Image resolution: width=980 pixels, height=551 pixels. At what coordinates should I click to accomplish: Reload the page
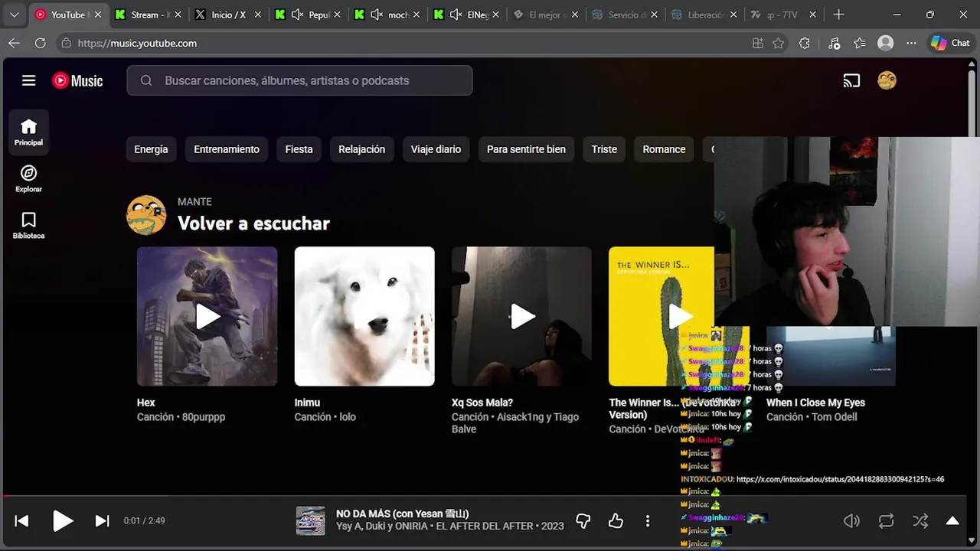click(x=40, y=43)
